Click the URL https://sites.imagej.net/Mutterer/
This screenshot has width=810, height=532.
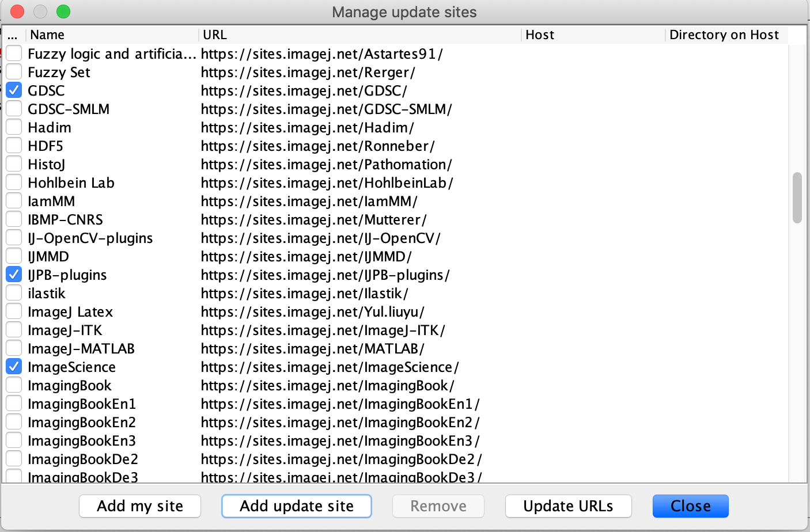314,219
